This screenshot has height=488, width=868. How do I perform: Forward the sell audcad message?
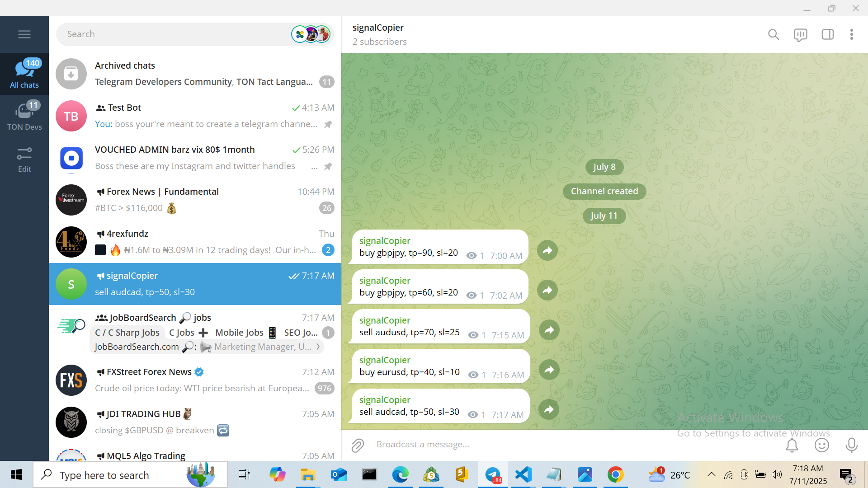coord(549,409)
